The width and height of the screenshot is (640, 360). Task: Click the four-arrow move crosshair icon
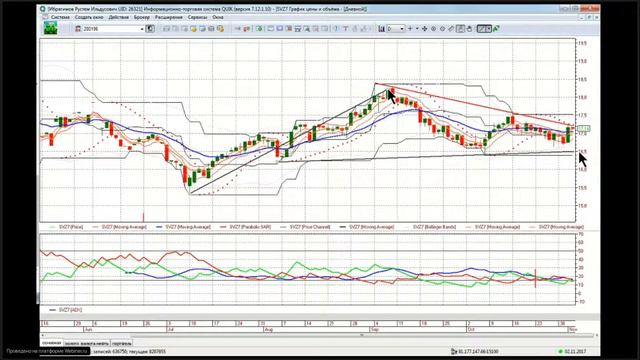point(424,29)
